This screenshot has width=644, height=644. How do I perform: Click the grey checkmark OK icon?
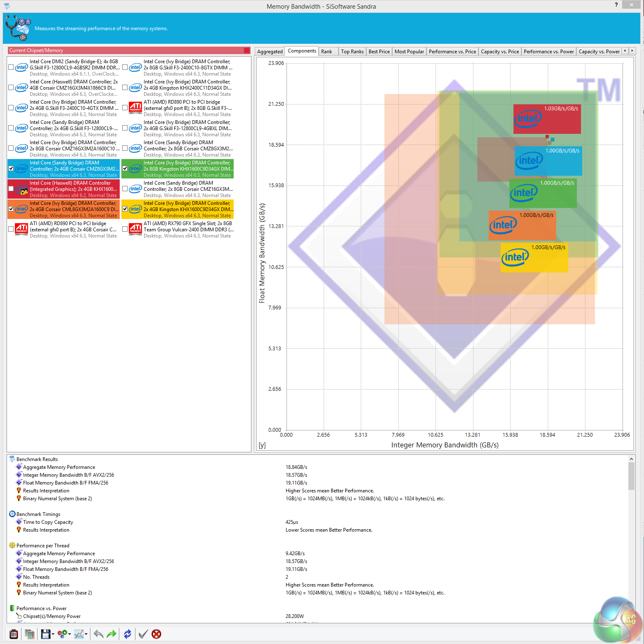coord(143,634)
